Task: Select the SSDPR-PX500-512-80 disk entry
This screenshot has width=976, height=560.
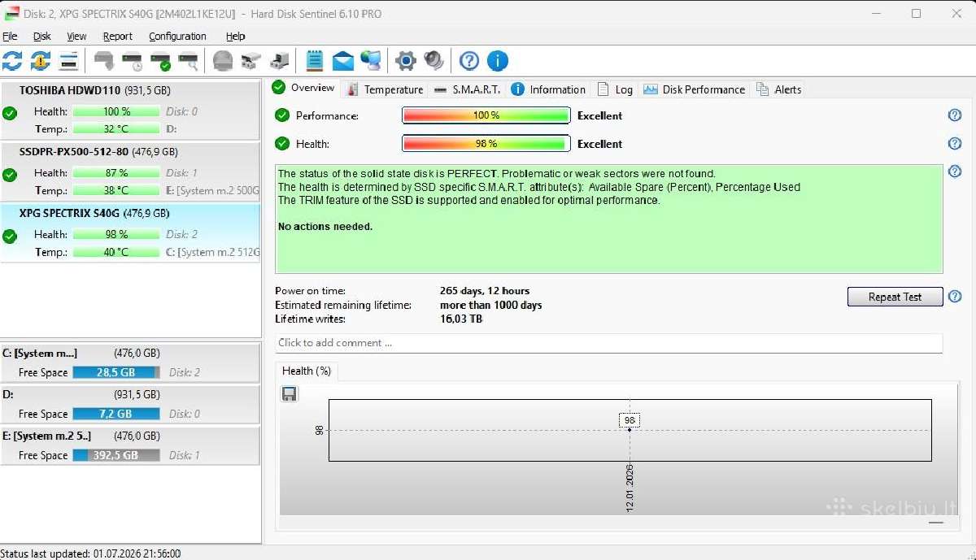Action: coord(130,171)
